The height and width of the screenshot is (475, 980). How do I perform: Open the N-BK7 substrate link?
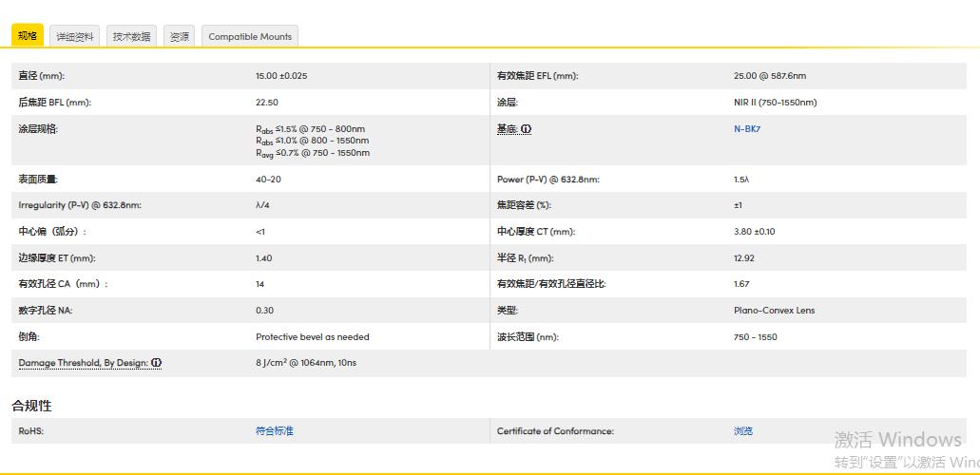747,129
